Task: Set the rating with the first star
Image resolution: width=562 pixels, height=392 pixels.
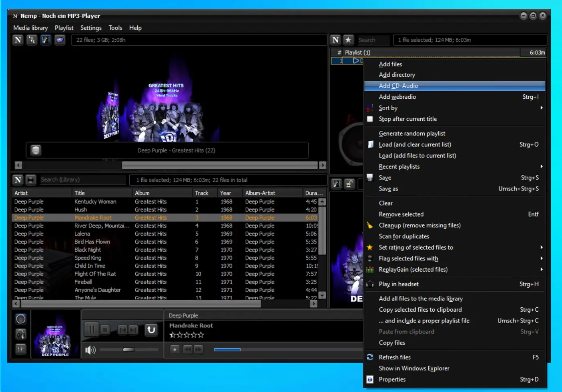Action: coord(172,335)
